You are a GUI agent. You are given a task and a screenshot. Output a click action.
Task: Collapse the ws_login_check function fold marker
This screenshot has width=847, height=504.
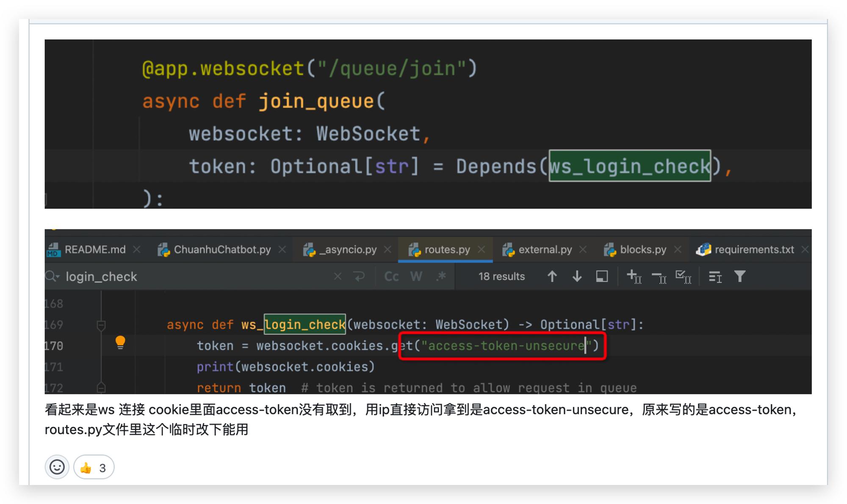[x=101, y=325]
